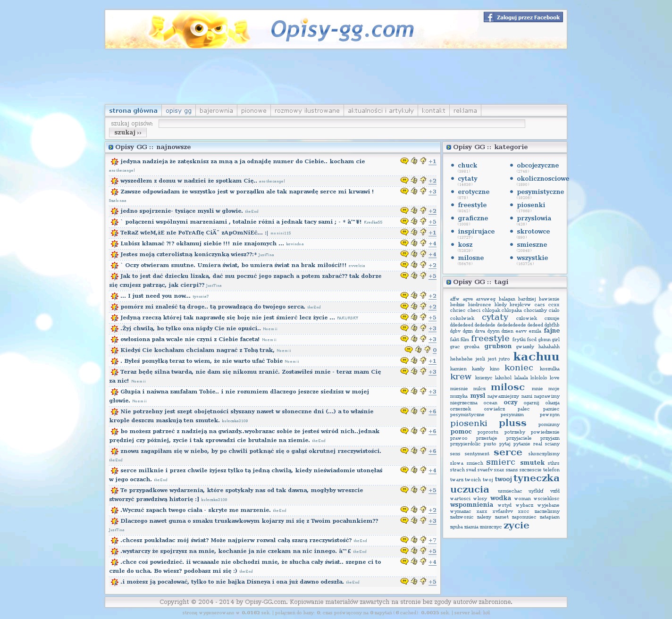Go to the 'kontakt' tab
Screen dimensions: 672x619
(x=433, y=110)
